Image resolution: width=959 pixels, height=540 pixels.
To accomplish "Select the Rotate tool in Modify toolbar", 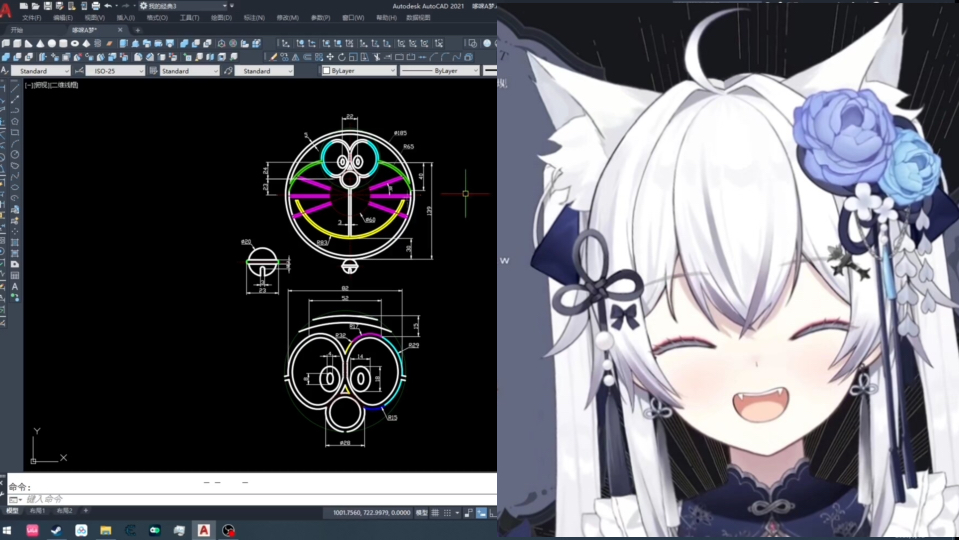I will tap(341, 57).
